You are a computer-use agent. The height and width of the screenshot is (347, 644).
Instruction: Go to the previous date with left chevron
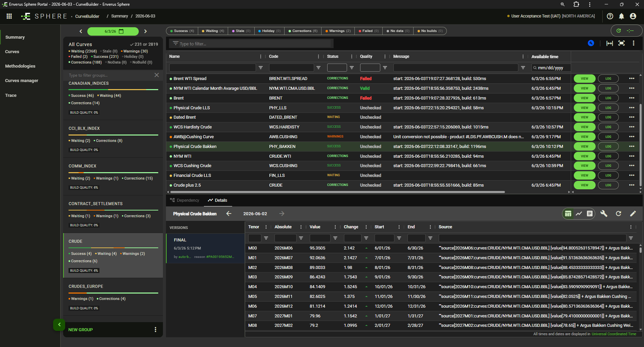pyautogui.click(x=81, y=31)
